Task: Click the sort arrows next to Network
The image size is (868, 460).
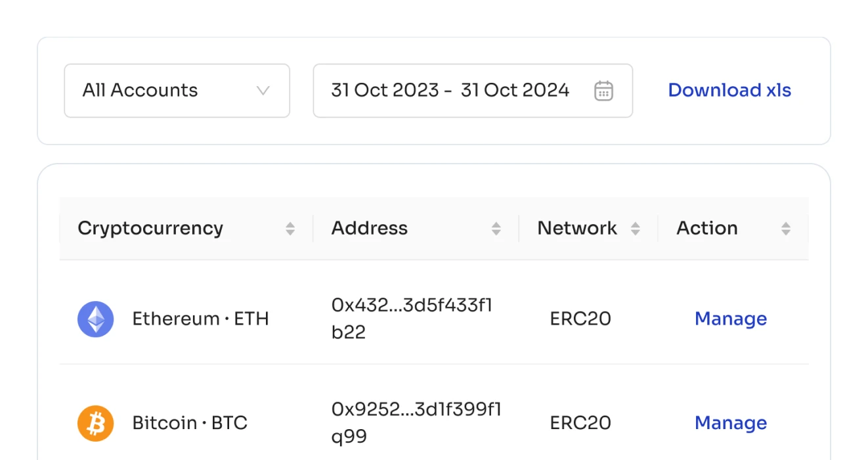Action: (x=636, y=228)
